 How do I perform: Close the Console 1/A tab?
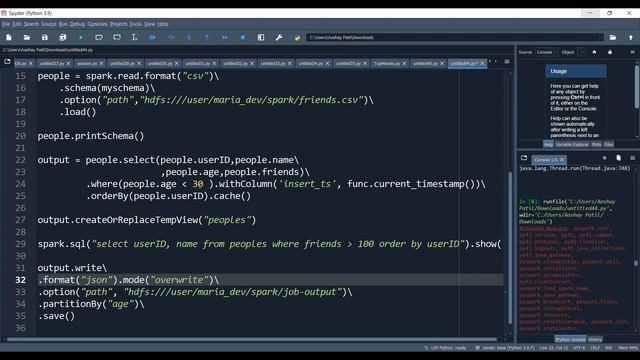click(562, 160)
